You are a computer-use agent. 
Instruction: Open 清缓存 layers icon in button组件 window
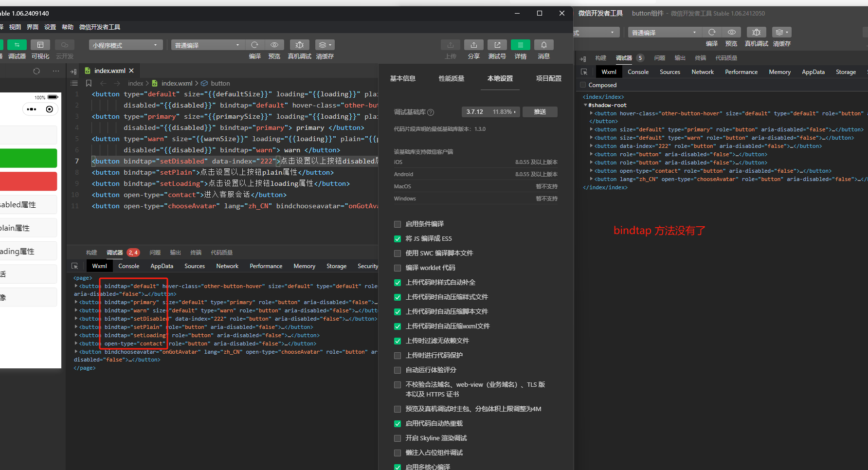[x=781, y=32]
